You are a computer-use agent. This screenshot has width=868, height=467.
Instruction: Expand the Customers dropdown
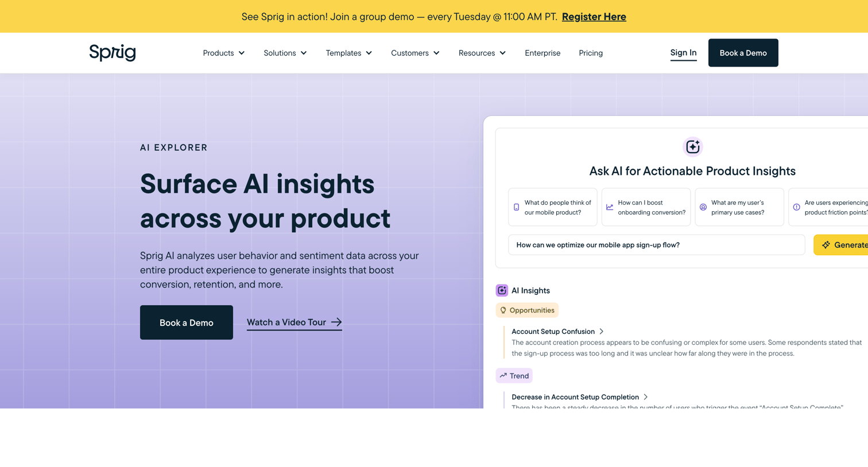click(x=415, y=53)
